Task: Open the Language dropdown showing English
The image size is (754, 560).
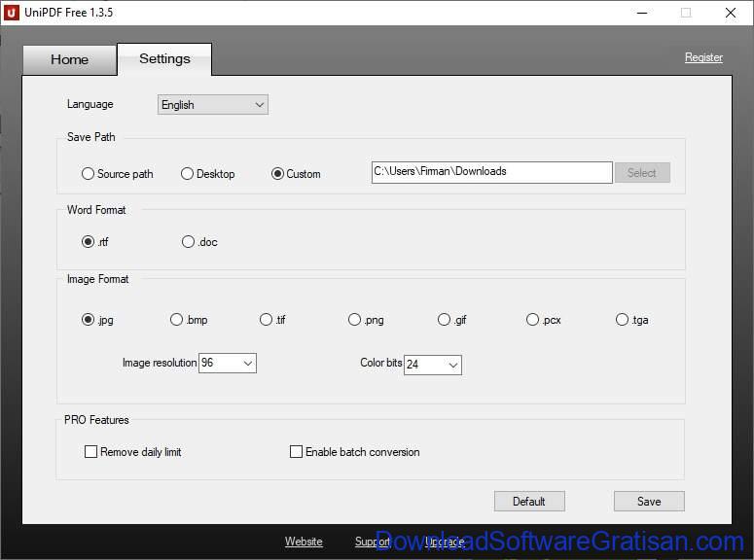Action: (x=212, y=105)
